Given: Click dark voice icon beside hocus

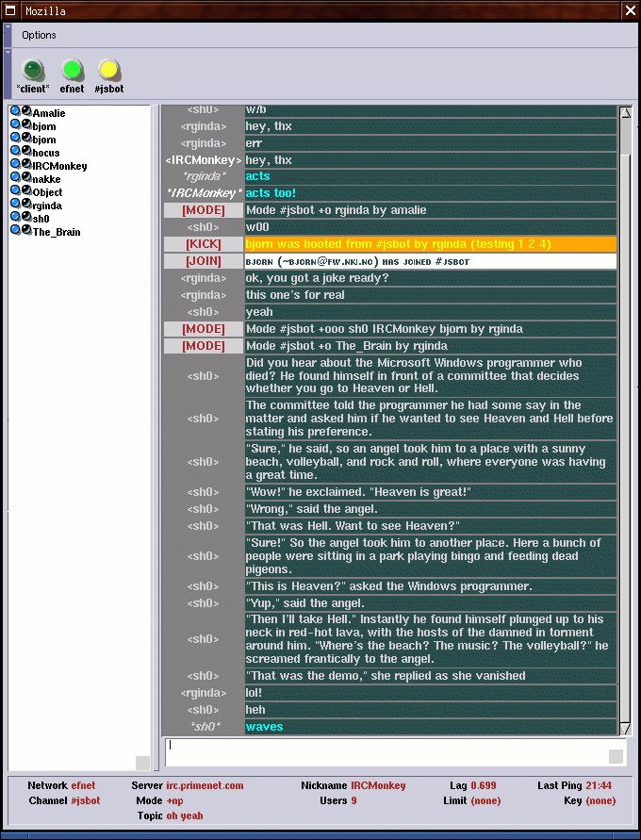Looking at the screenshot, I should point(26,151).
